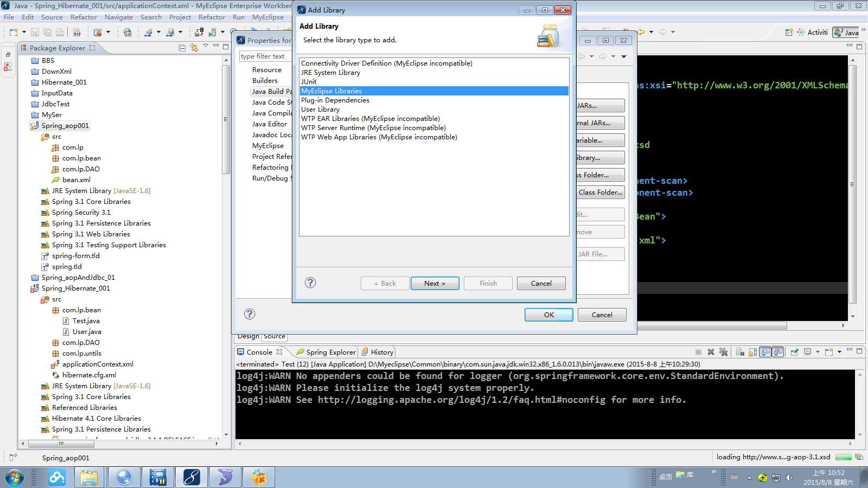Open the Baidu cloud taskbar icon
The height and width of the screenshot is (488, 868).
(x=57, y=478)
